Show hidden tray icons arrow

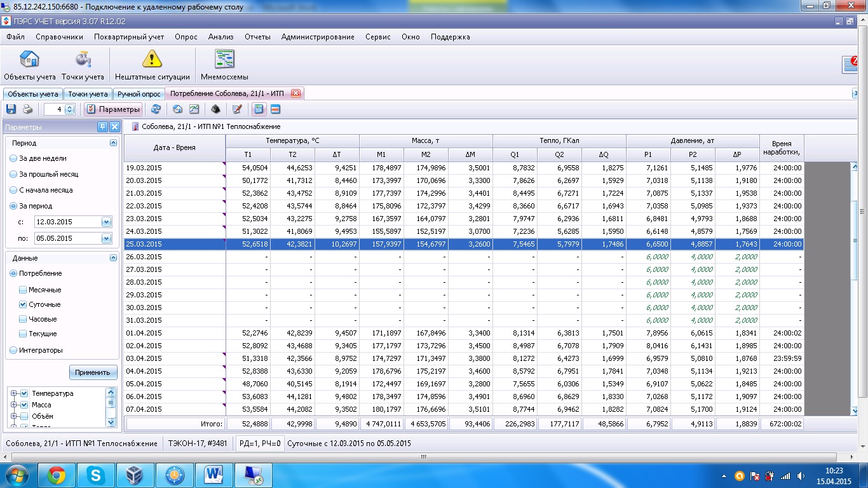pos(725,475)
